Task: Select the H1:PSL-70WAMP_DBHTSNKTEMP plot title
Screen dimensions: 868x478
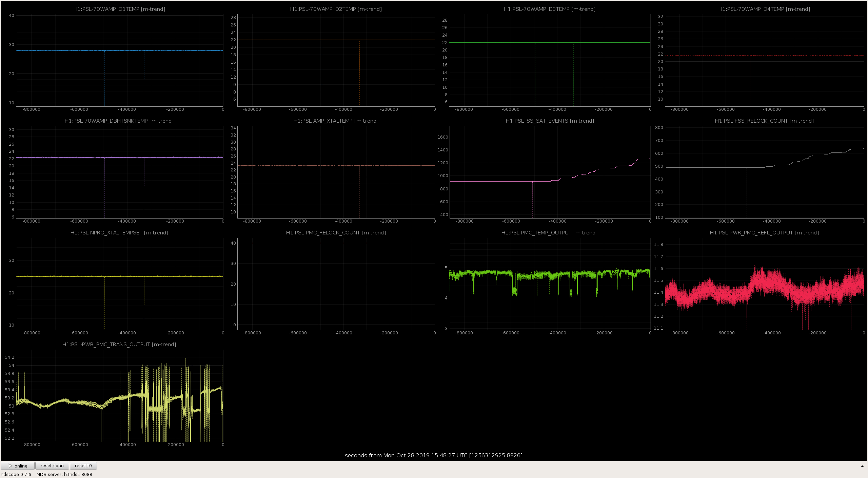Action: click(119, 121)
